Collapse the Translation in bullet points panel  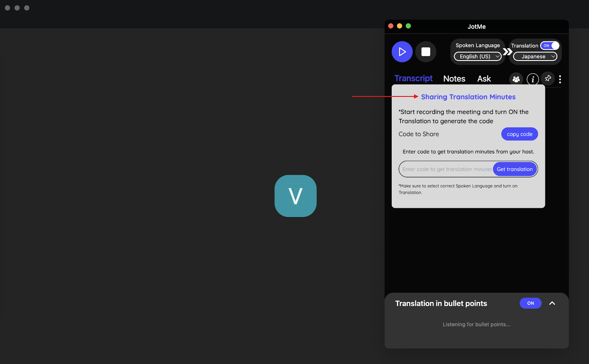click(x=552, y=303)
